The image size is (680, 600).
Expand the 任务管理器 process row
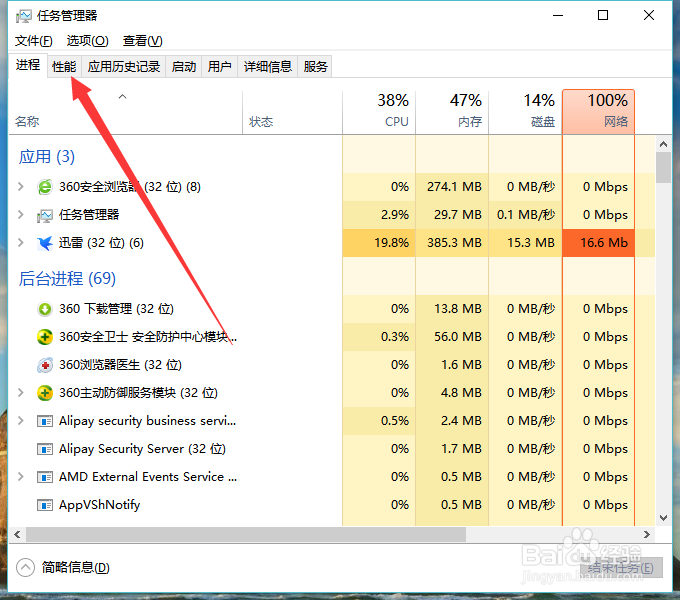point(20,215)
